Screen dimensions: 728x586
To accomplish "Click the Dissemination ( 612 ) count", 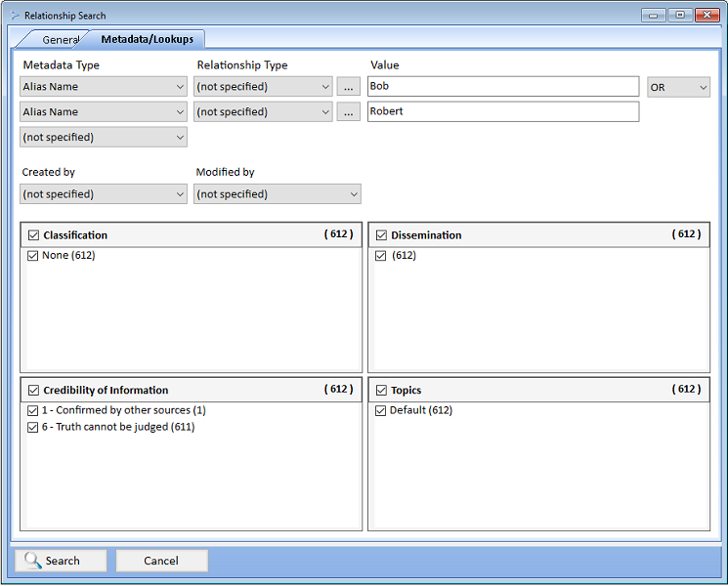I will (686, 233).
